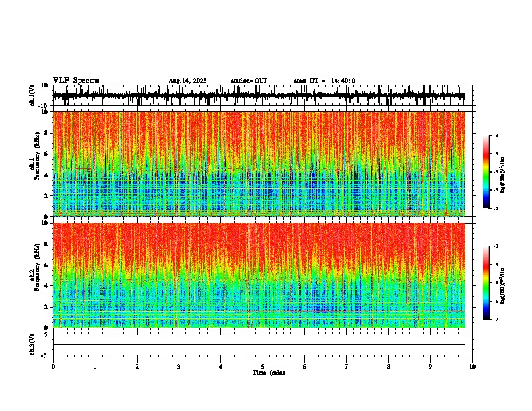Click the "ch.1(V)" waveform axis label

pos(32,95)
